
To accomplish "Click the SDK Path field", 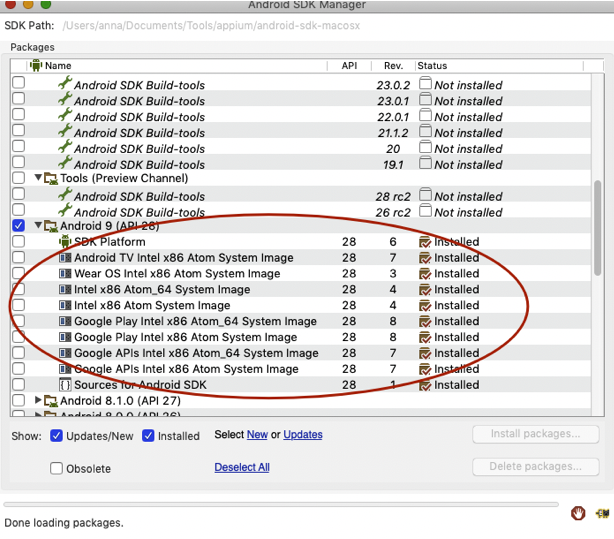I will pyautogui.click(x=211, y=26).
